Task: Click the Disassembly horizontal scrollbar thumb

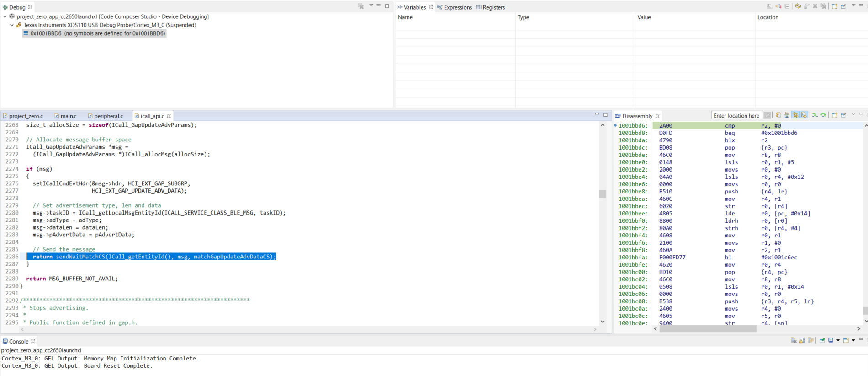Action: tap(708, 328)
